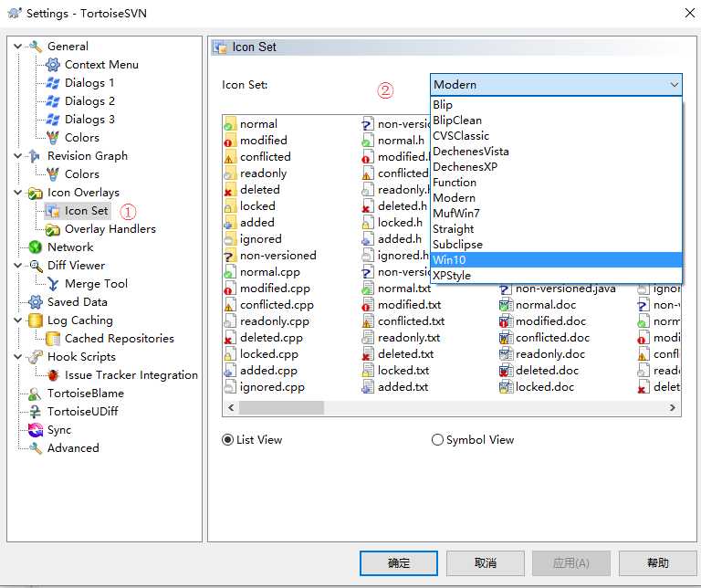Click the Context Menu gear icon
This screenshot has height=588, width=701.
pyautogui.click(x=53, y=65)
